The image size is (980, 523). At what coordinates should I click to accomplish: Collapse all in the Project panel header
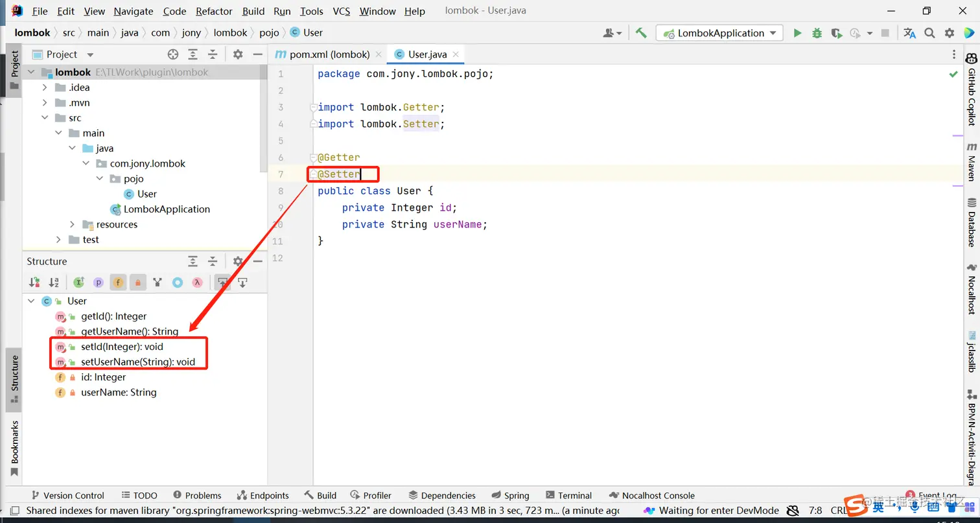coord(213,54)
